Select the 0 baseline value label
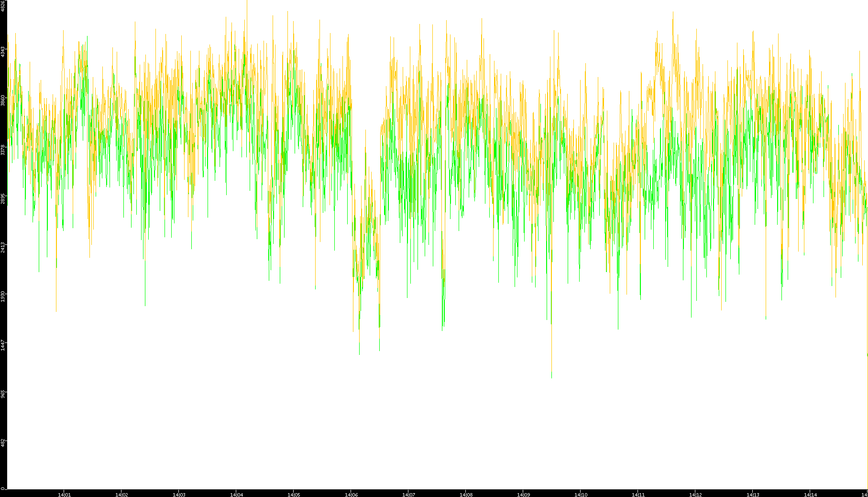 click(x=3, y=488)
